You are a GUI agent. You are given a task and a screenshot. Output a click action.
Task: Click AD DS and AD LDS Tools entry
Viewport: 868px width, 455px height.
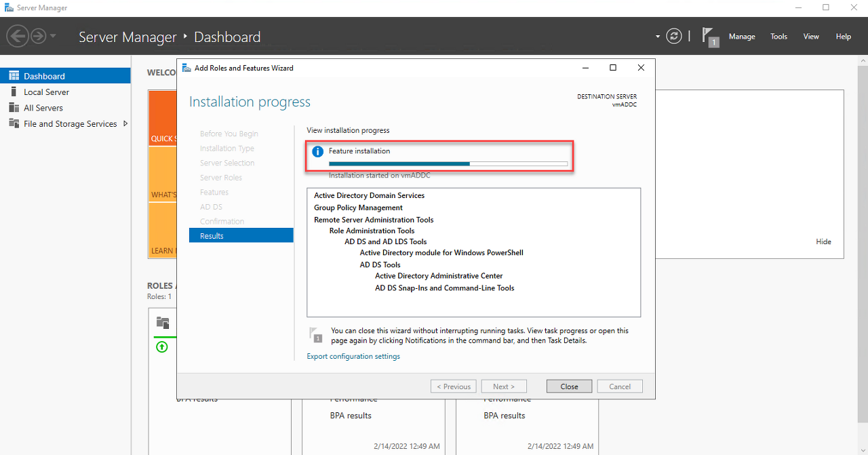click(386, 241)
